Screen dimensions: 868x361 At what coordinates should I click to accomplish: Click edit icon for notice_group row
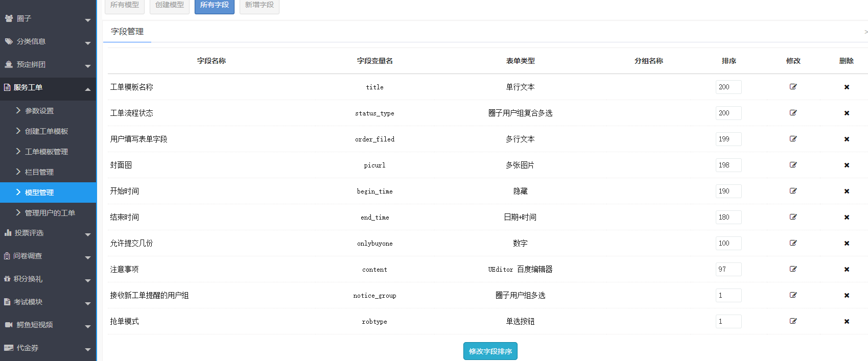793,295
